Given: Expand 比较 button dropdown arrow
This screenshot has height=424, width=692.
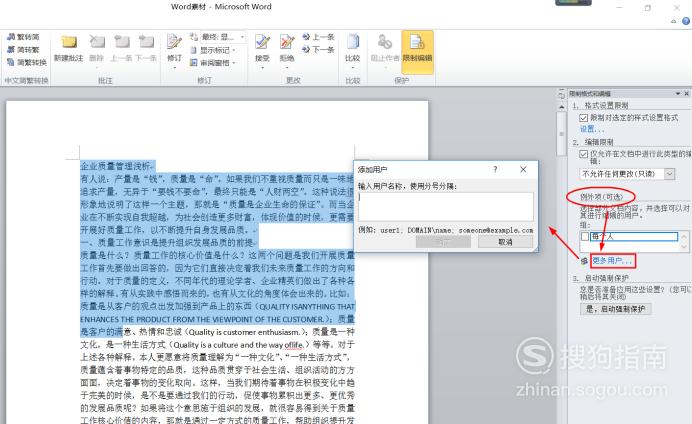Looking at the screenshot, I should [x=353, y=68].
